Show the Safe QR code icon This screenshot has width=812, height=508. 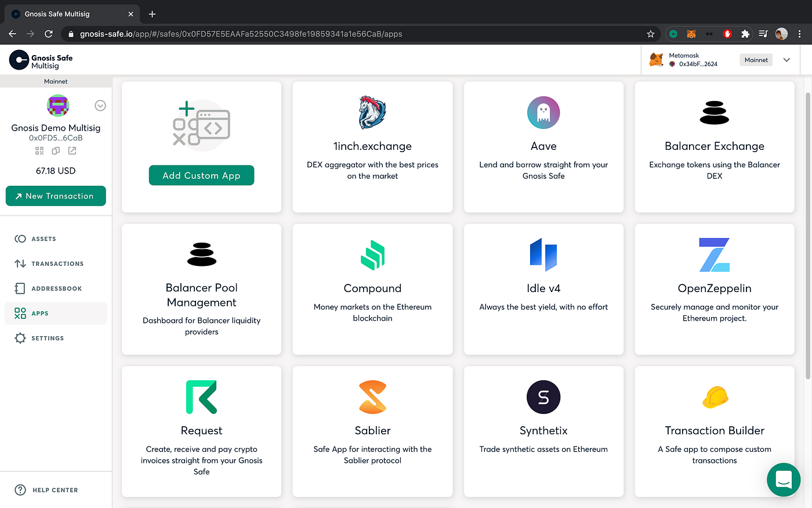39,151
